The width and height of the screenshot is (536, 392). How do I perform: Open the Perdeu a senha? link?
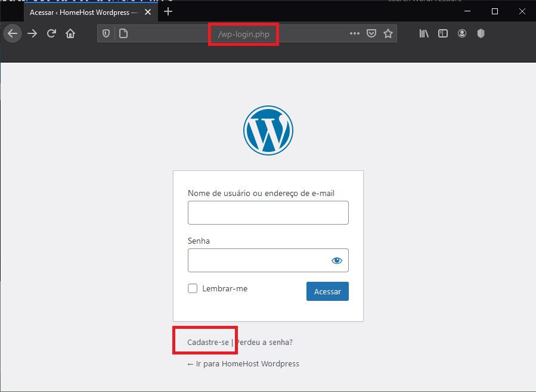pos(264,342)
